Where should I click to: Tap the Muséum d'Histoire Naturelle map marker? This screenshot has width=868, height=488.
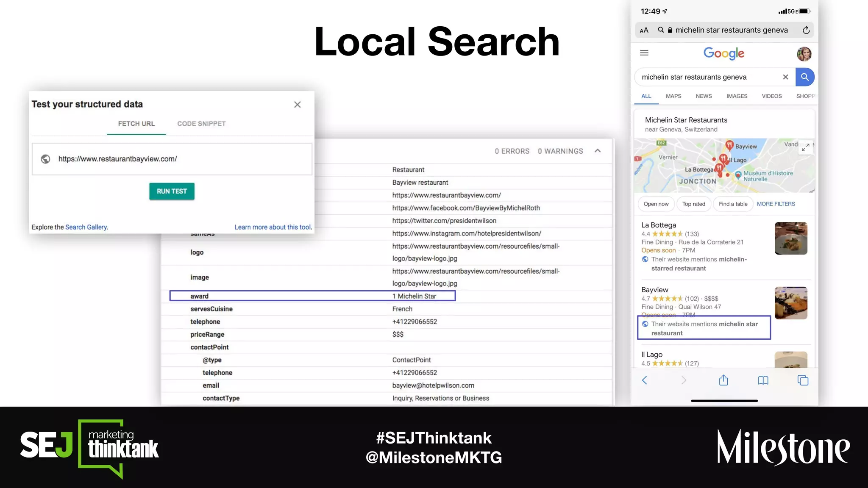[738, 175]
